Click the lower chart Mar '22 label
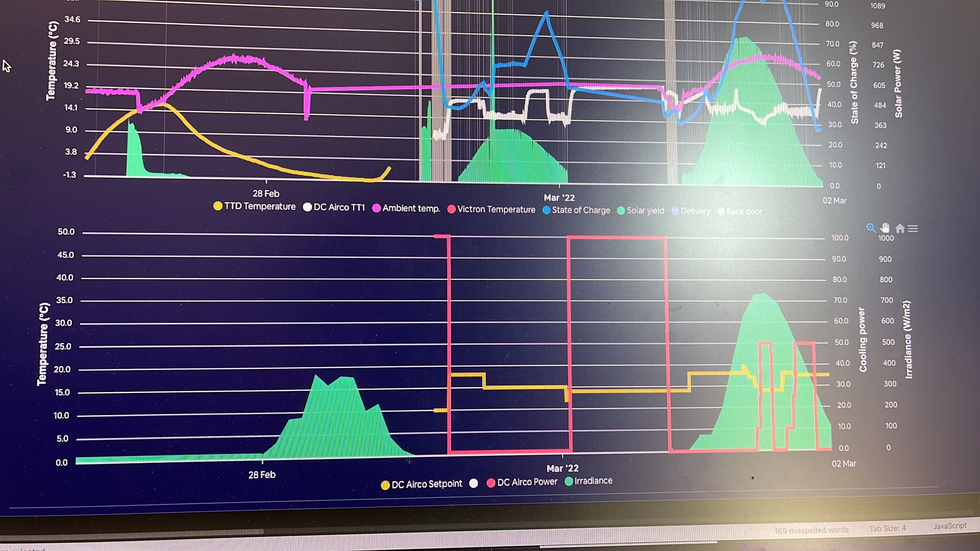Viewport: 980px width, 551px height. (562, 468)
